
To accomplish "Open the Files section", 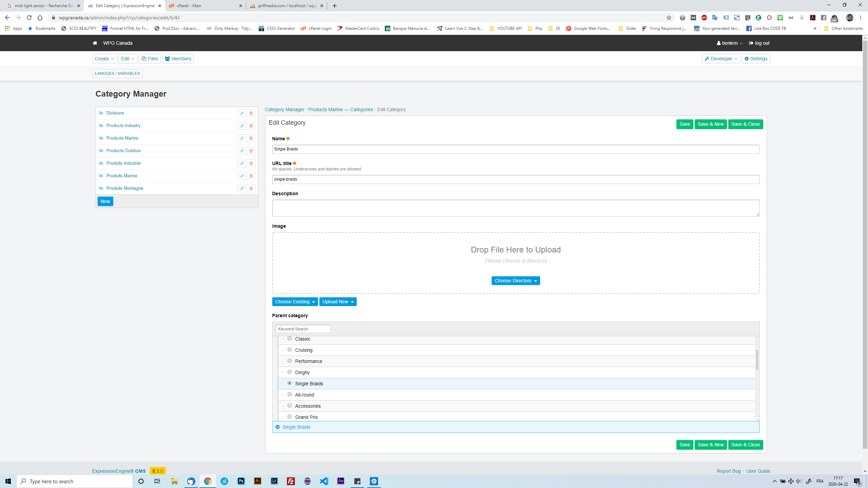I will coord(150,58).
